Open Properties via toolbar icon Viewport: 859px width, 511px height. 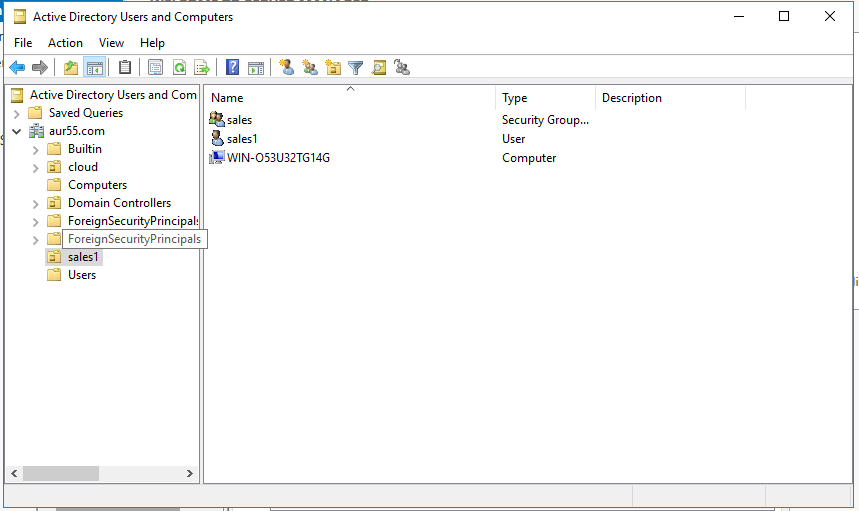tap(156, 67)
